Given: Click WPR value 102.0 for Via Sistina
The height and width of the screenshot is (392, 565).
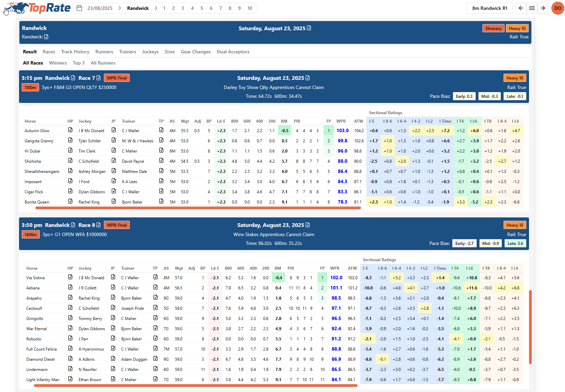Looking at the screenshot, I should (336, 278).
